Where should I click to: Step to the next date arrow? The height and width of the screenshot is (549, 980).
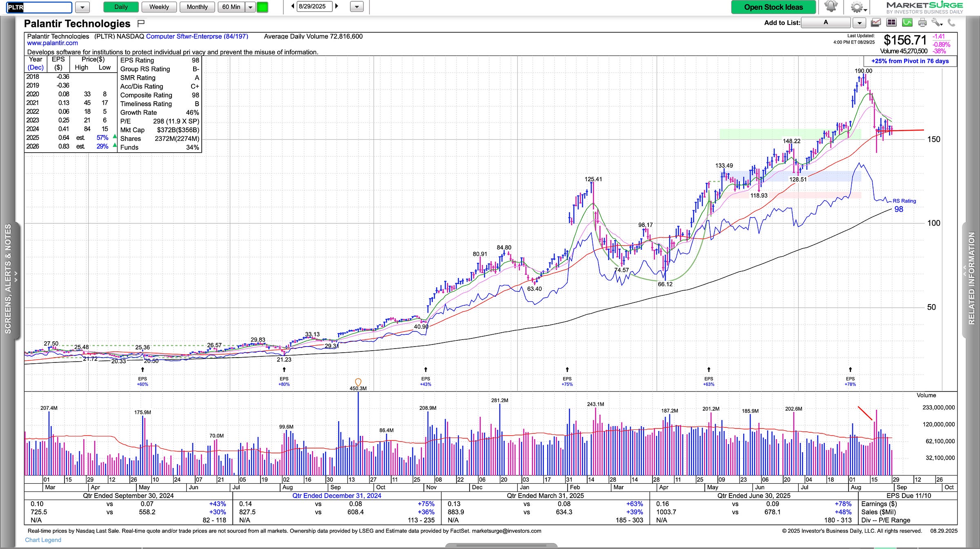click(x=337, y=7)
